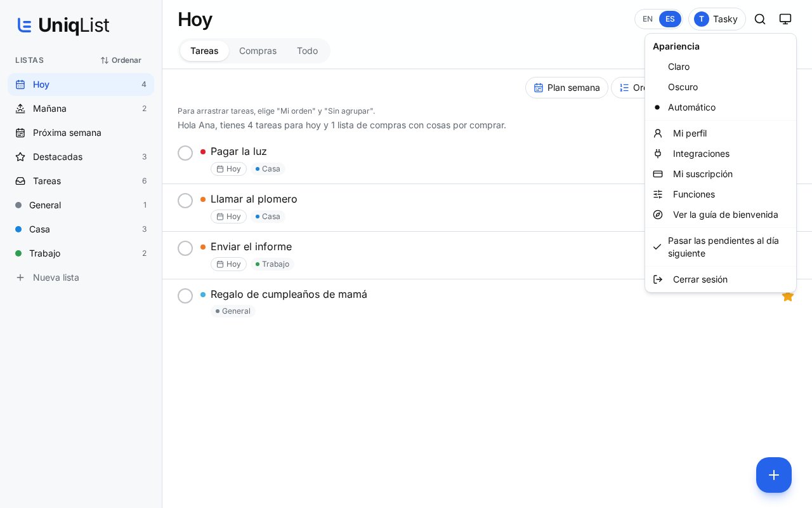Click the Trabajo tag on Enviar el informe
The image size is (812, 508).
pos(272,264)
